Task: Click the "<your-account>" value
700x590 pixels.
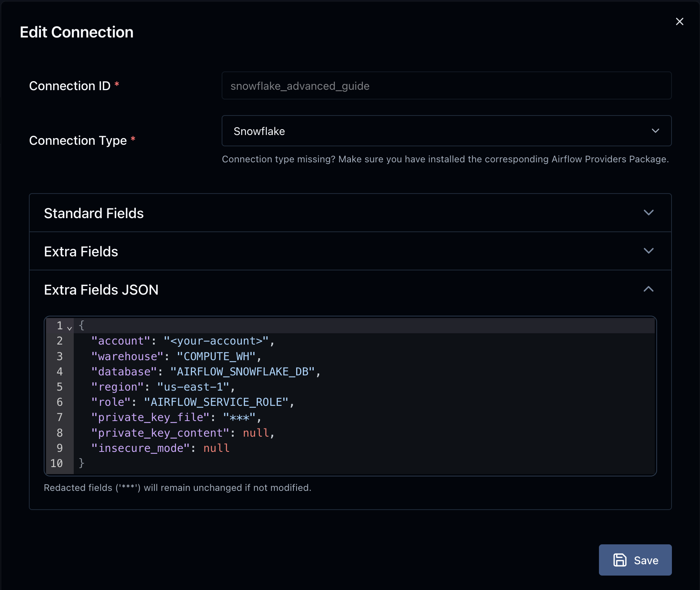Action: click(216, 341)
